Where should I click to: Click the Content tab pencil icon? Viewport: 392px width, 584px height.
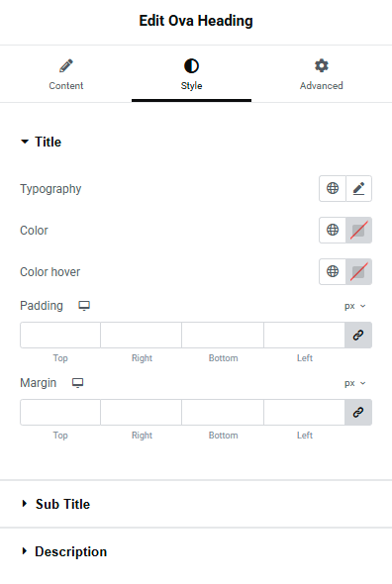(x=66, y=66)
